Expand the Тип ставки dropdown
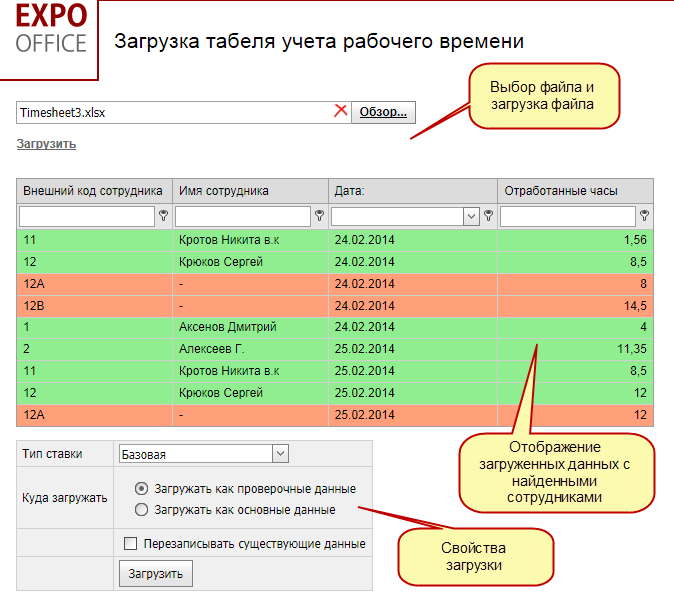Image resolution: width=674 pixels, height=610 pixels. pyautogui.click(x=279, y=454)
